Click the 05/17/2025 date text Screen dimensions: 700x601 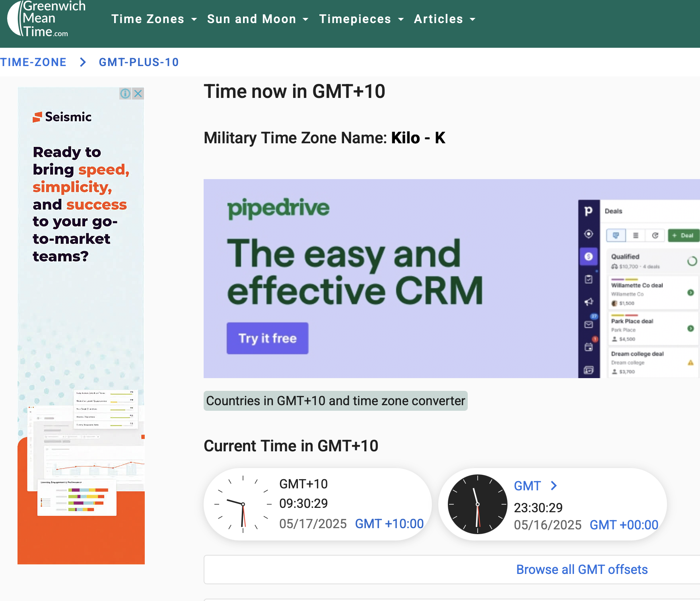pyautogui.click(x=313, y=524)
